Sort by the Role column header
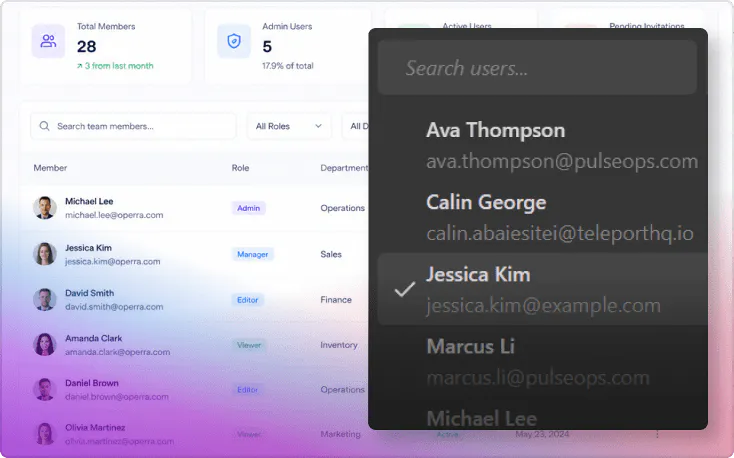Screen dimensions: 734x458 (240, 168)
